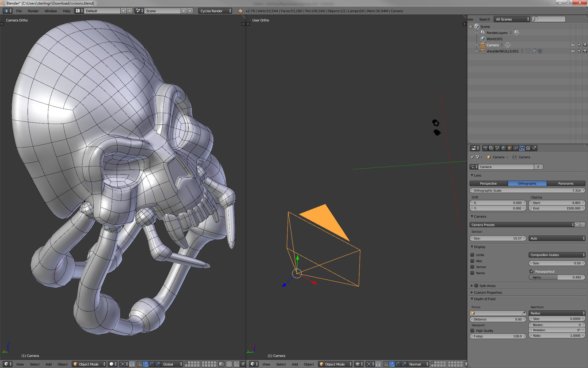Click the 3D manipulator toggle in left viewport
This screenshot has height=368, width=588.
140,364
